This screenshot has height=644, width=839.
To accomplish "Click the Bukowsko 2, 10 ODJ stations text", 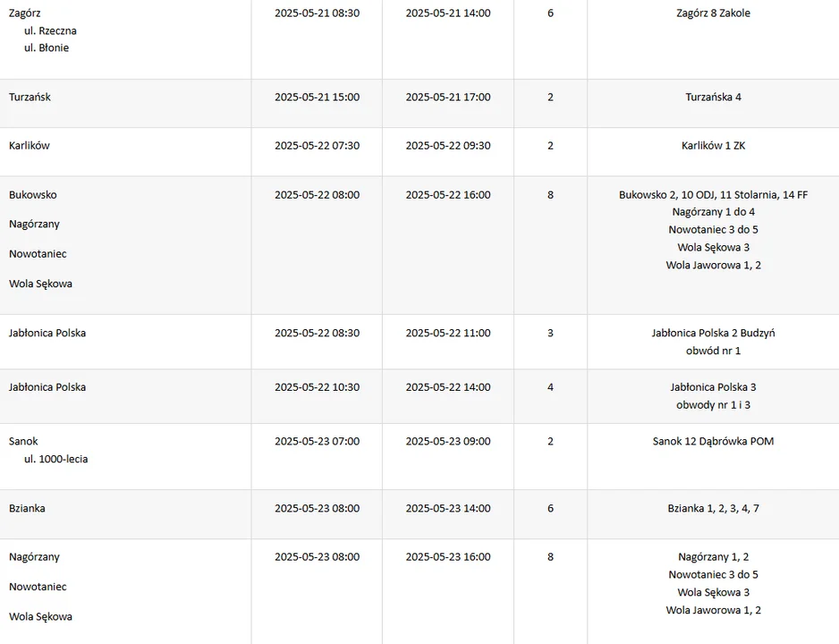I will pos(713,195).
